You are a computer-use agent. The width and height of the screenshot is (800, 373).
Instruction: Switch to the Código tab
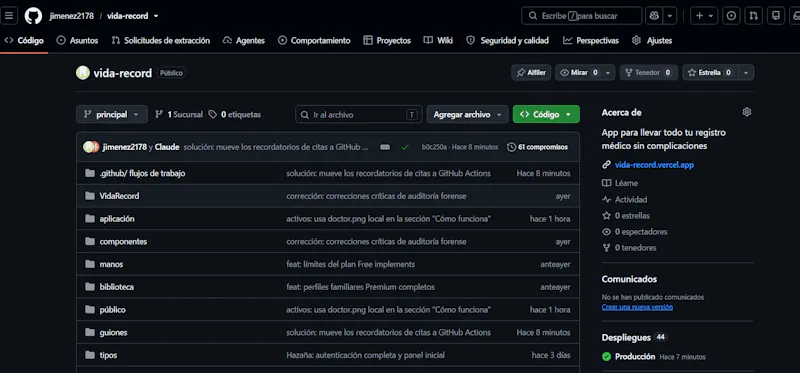[x=24, y=40]
